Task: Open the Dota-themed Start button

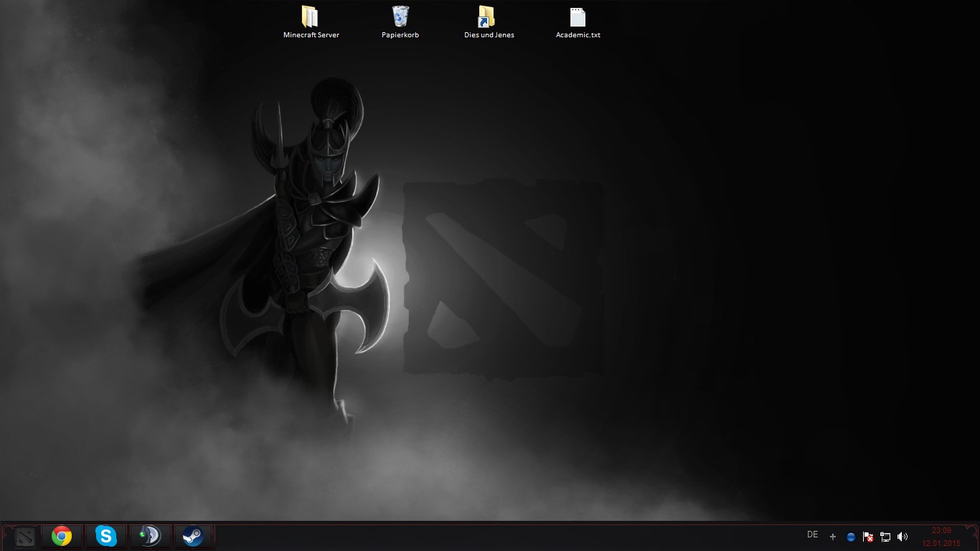Action: [25, 537]
